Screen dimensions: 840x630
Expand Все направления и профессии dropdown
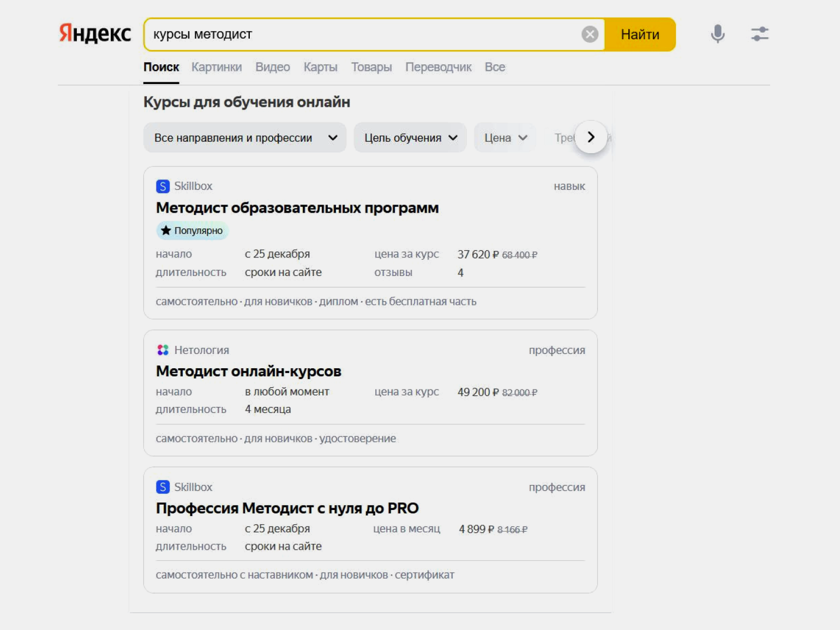[x=245, y=137]
